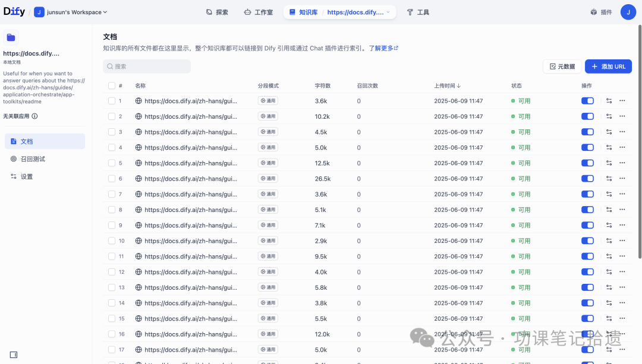
Task: Click globe icon of document 8
Action: pyautogui.click(x=139, y=210)
